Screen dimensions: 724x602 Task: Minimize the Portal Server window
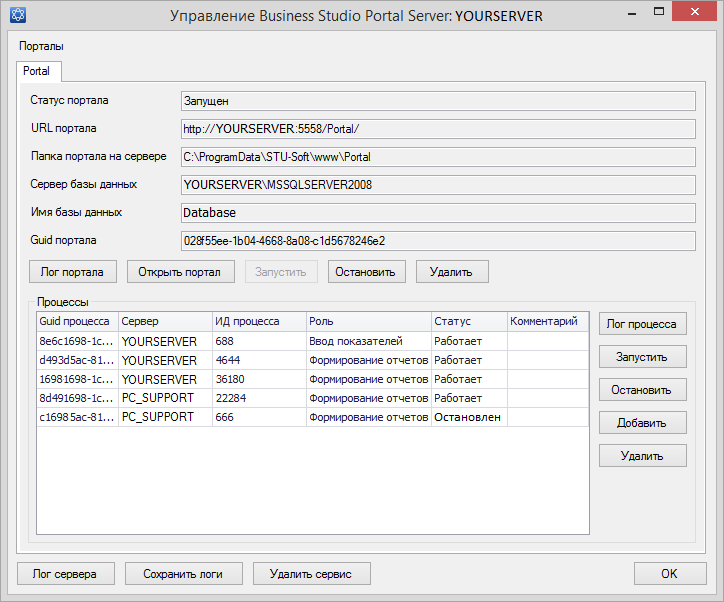pos(632,14)
